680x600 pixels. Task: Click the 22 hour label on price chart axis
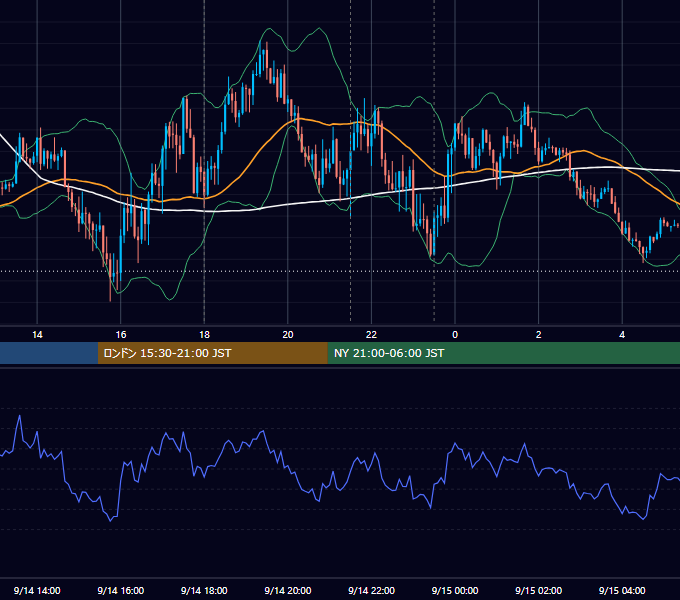[371, 335]
